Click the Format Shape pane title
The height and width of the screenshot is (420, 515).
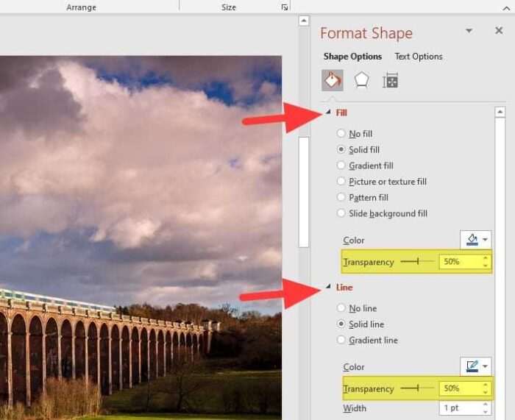coord(366,33)
